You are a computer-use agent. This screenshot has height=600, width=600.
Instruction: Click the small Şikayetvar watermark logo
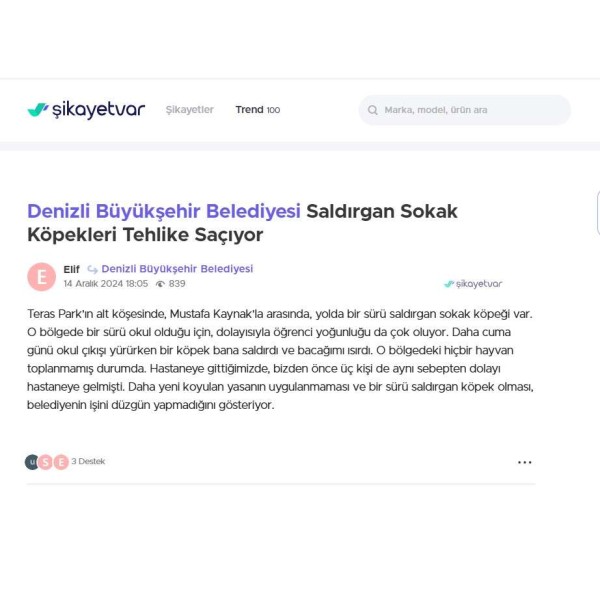tap(473, 284)
